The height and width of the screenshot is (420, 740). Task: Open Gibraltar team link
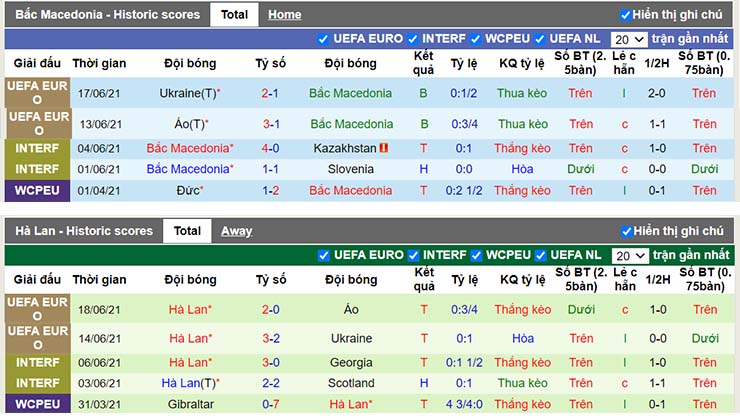[191, 404]
